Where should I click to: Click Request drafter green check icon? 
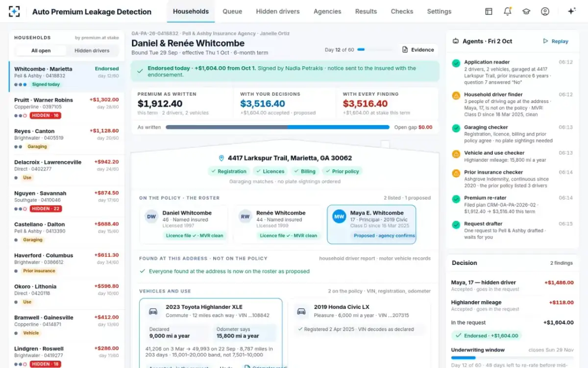[456, 224]
